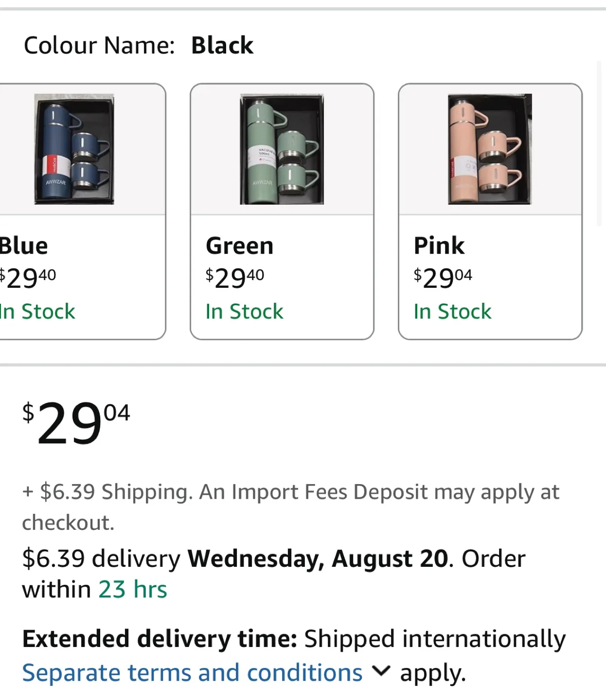Tap In Stock under Green option
The image size is (606, 700).
tap(244, 312)
